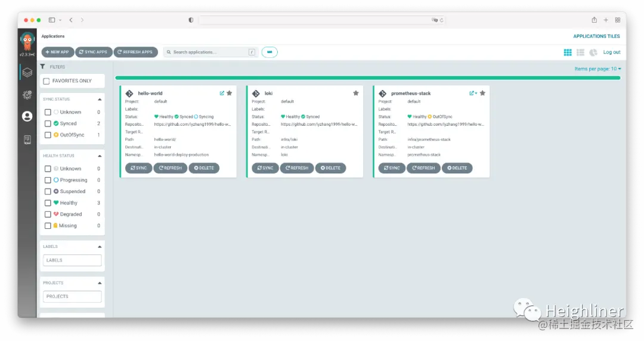The height and width of the screenshot is (341, 644).
Task: Check the sync status Unknown filter
Action: (48, 112)
